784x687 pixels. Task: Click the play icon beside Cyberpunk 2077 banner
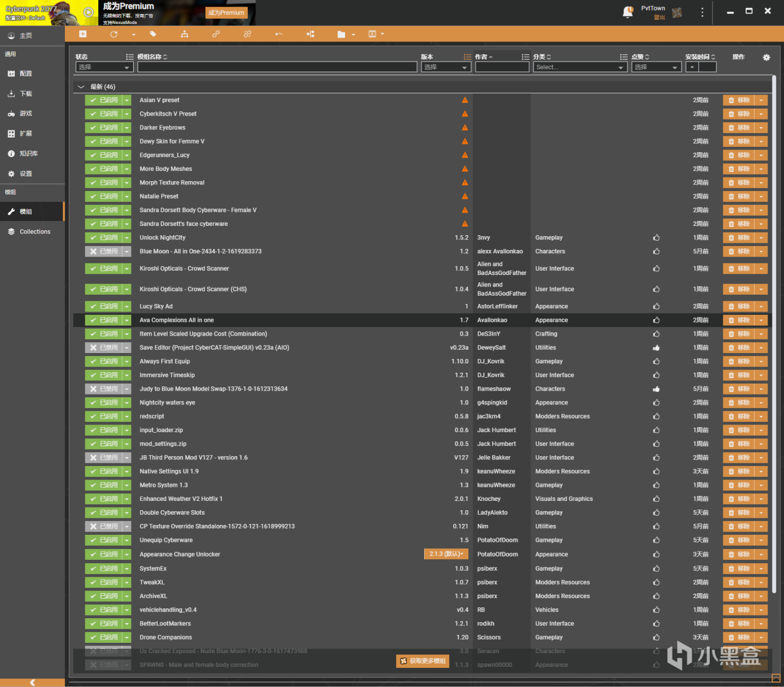point(88,12)
